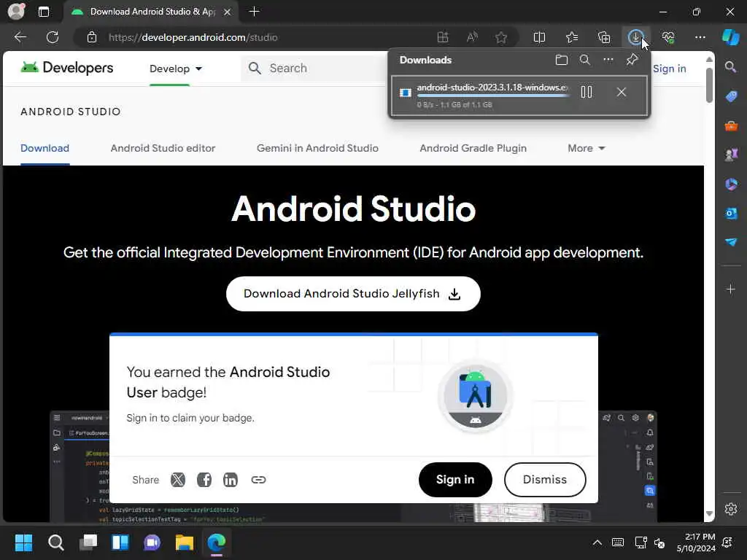Open downloads folder icon in Downloads panel

(x=562, y=60)
